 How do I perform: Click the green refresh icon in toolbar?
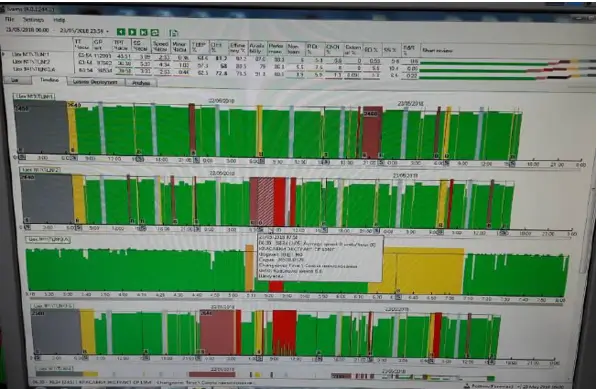click(155, 32)
